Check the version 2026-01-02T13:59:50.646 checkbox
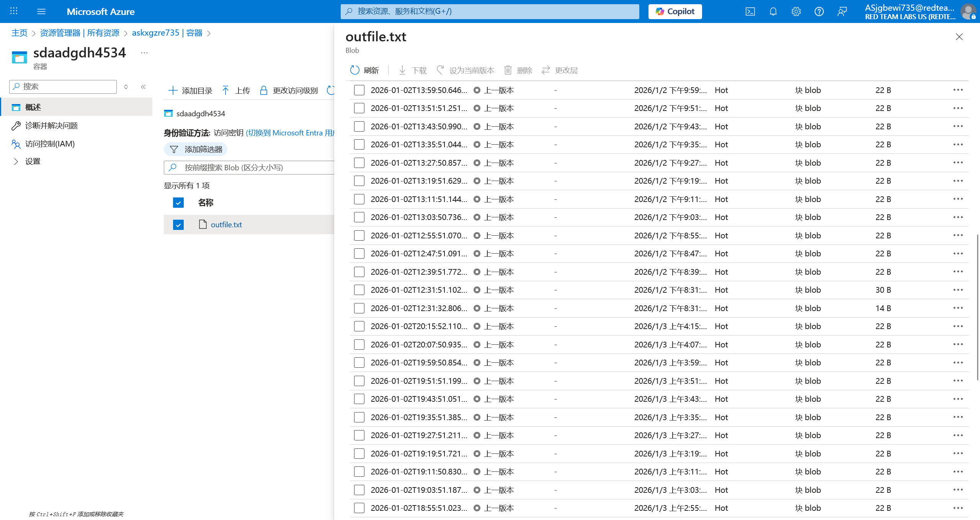This screenshot has width=980, height=520. tap(359, 90)
